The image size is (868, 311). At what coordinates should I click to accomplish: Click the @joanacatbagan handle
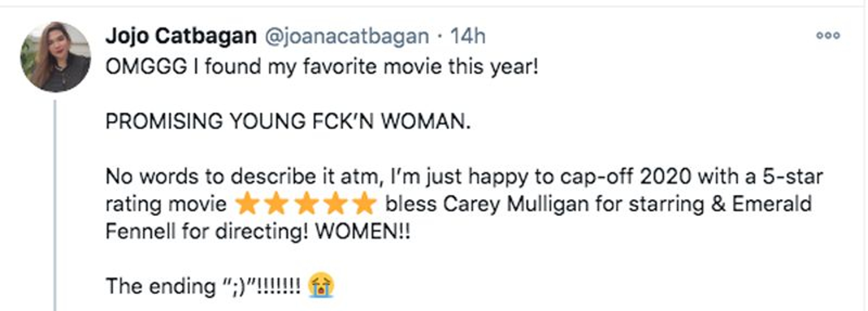point(347,36)
